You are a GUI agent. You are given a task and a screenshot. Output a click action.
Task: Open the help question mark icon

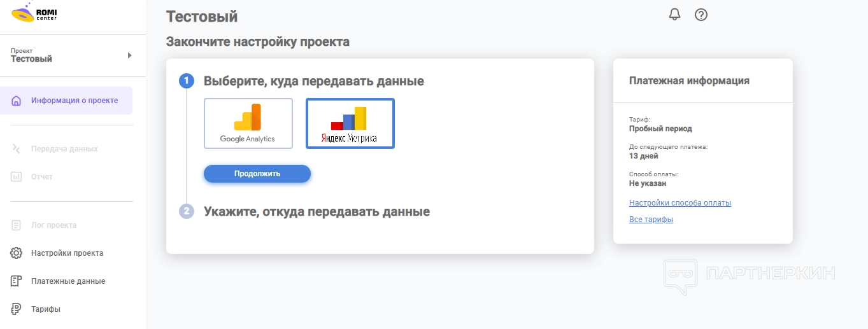pyautogui.click(x=701, y=15)
